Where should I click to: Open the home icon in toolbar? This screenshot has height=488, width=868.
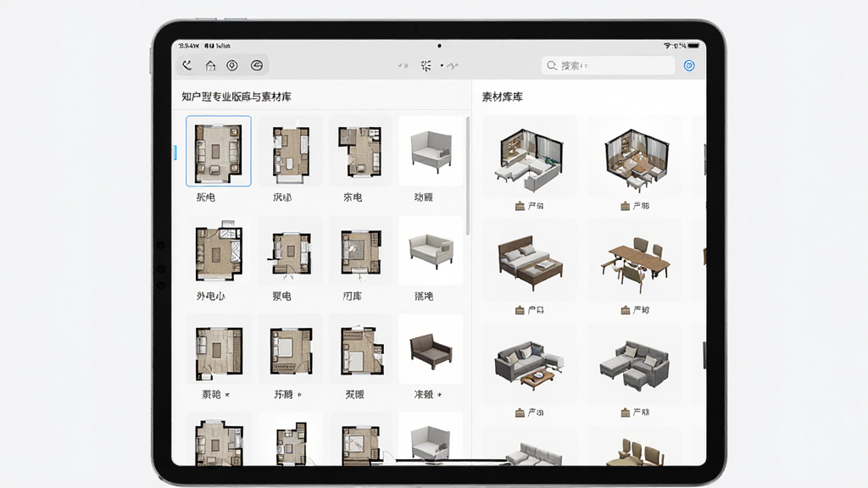pyautogui.click(x=210, y=65)
